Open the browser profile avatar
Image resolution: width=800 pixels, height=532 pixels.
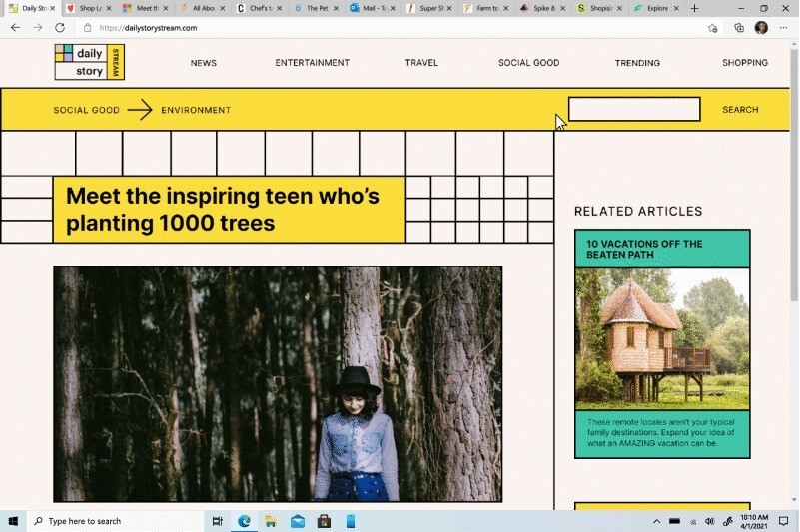point(761,28)
